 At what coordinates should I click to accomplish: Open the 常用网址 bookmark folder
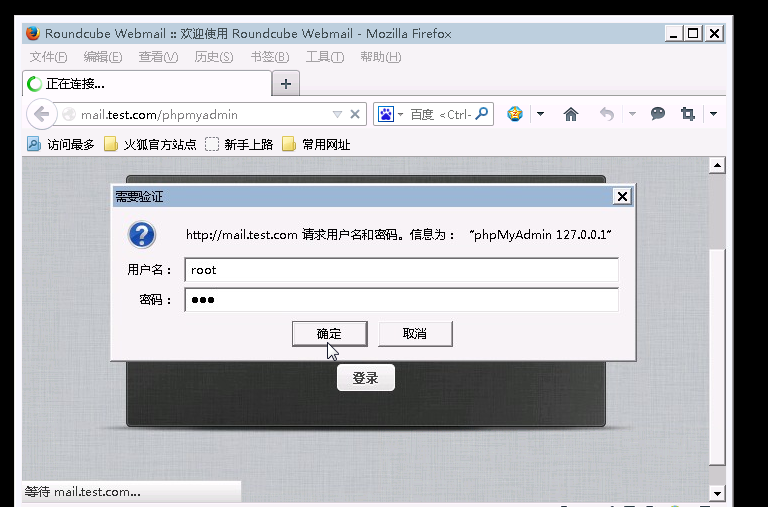[316, 145]
